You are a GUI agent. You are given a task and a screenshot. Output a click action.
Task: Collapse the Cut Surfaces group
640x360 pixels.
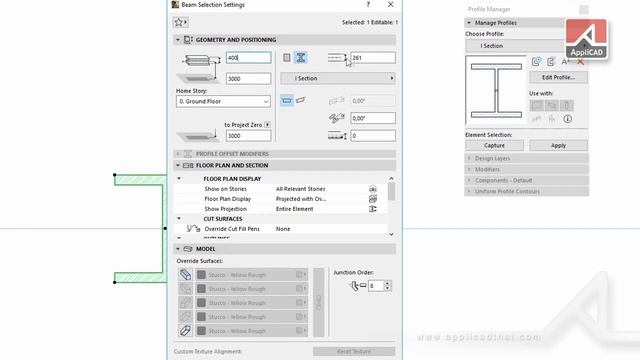pyautogui.click(x=179, y=219)
